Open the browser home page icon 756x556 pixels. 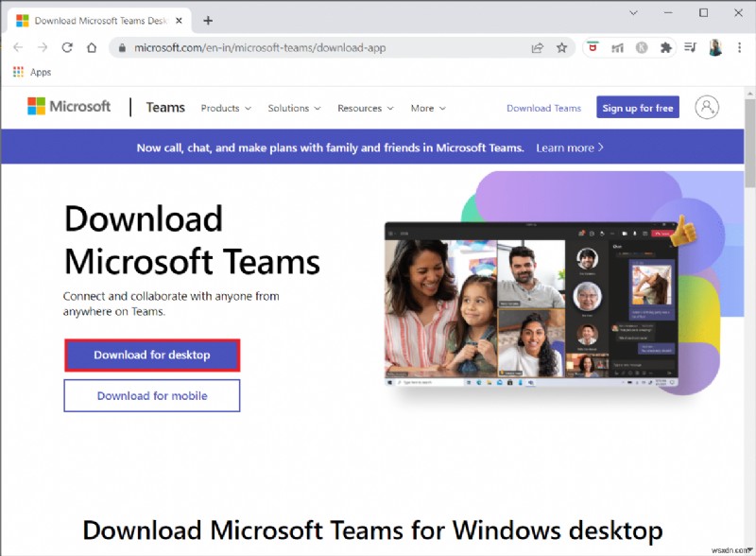click(92, 47)
